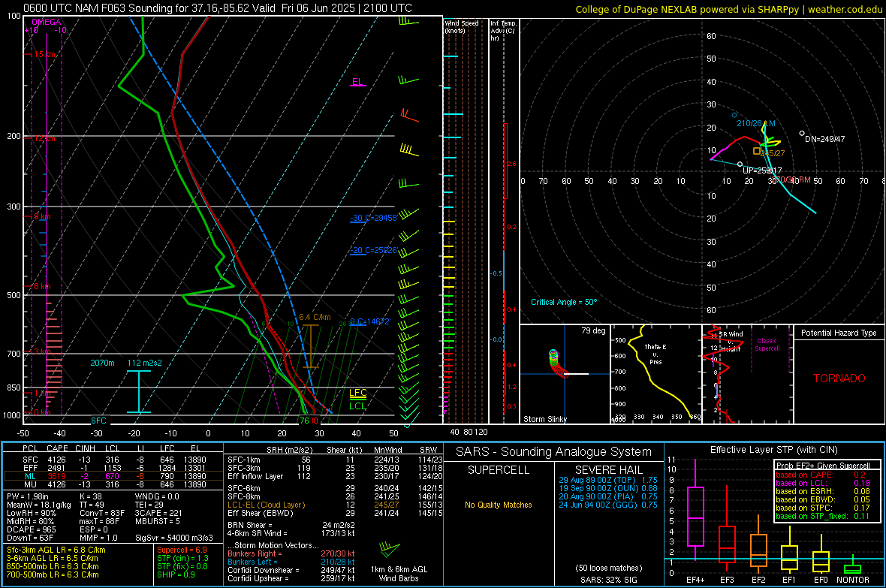
Task: Click the red Bunkers Right = 270/30 kt line
Action: coord(291,553)
